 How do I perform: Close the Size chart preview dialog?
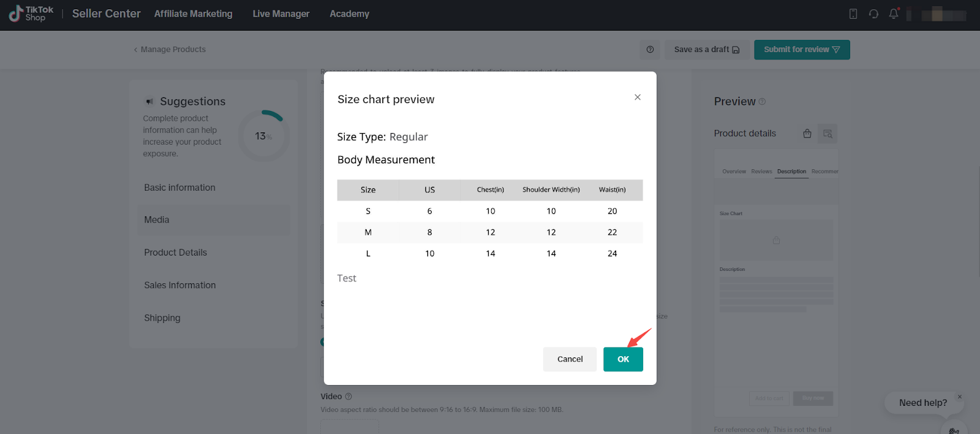click(x=638, y=97)
